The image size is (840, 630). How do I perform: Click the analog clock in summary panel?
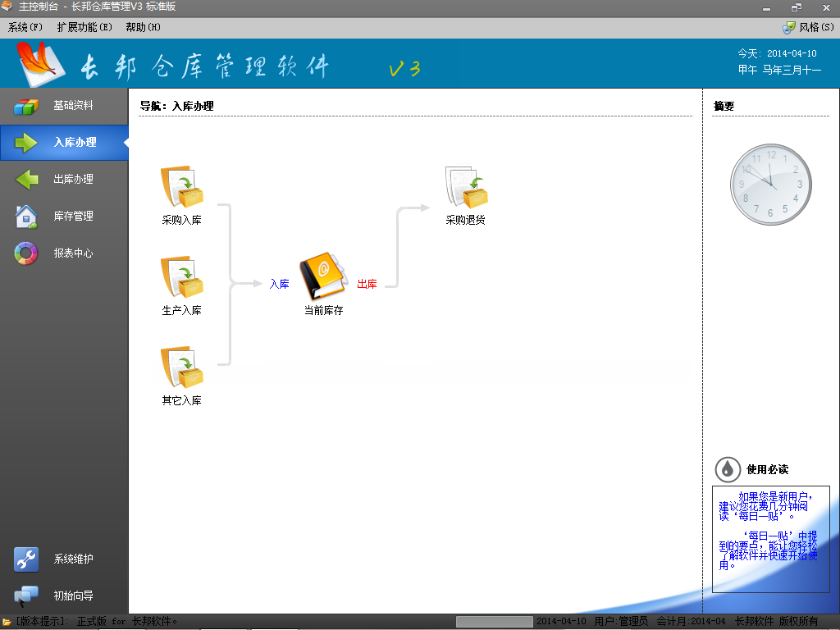click(x=770, y=185)
